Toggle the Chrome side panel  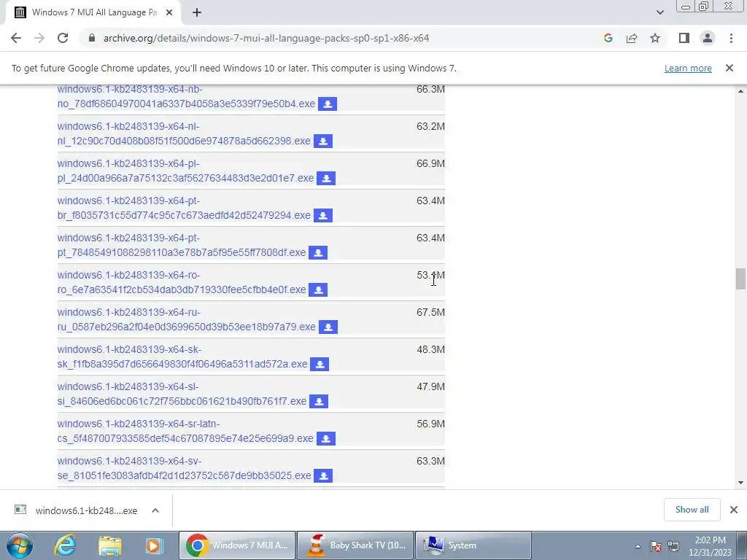(684, 38)
